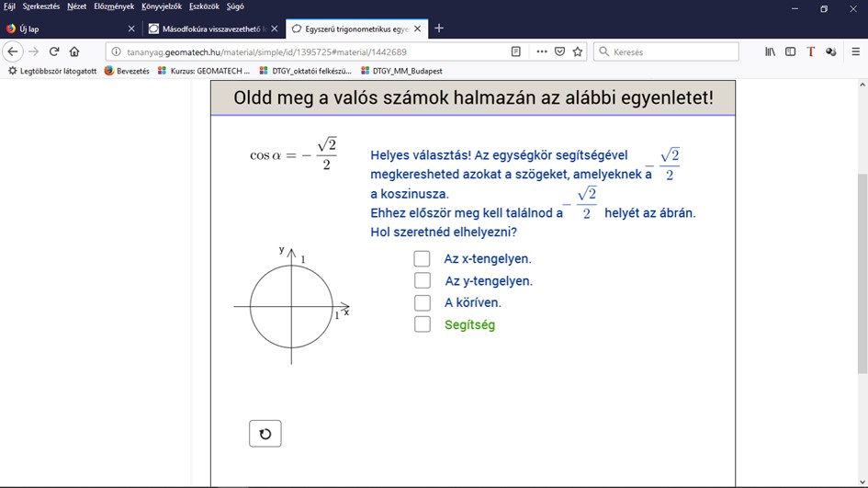The image size is (868, 488).
Task: Click the 'A köríven.' answer label
Action: pos(473,302)
